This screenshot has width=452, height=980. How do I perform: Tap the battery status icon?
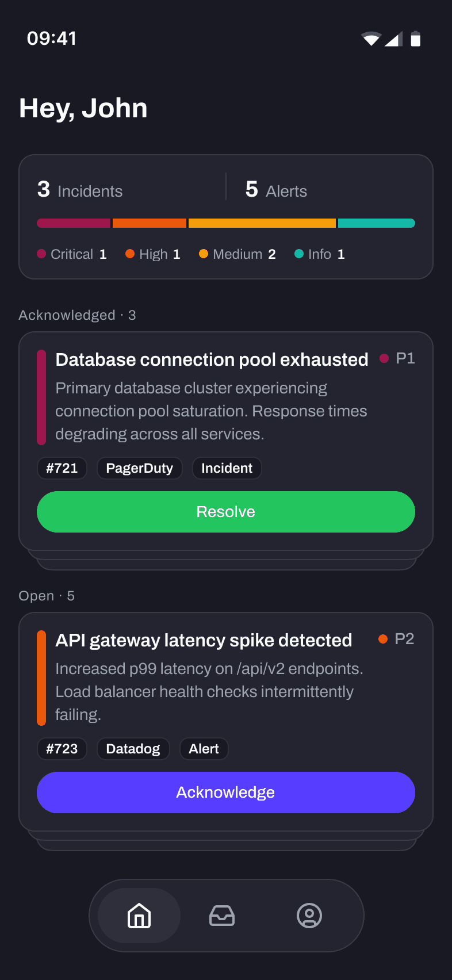(x=416, y=39)
